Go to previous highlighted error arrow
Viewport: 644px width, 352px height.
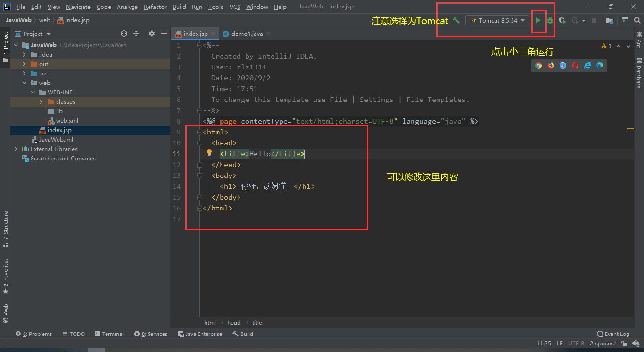[x=619, y=46]
